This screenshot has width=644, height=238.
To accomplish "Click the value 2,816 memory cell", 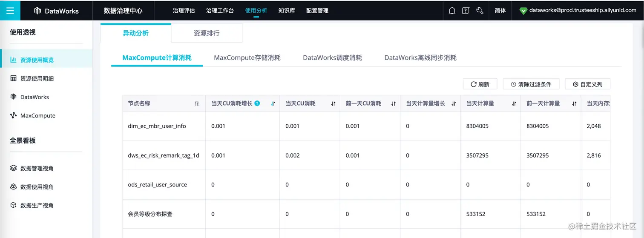I will pos(594,155).
